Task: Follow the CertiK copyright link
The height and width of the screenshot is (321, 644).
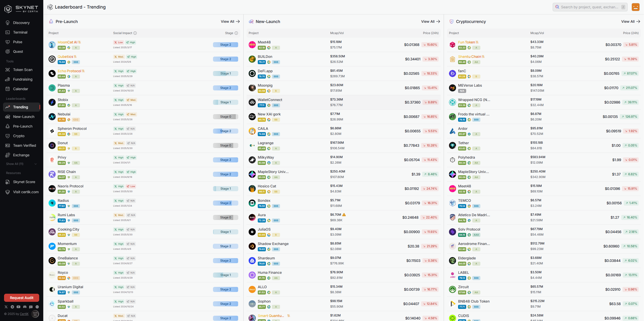Action: (24, 314)
